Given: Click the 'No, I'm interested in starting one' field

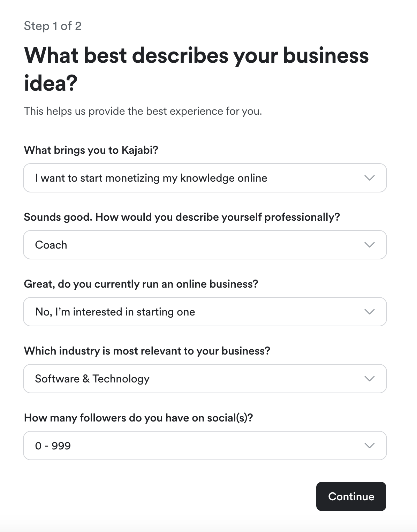Looking at the screenshot, I should coord(115,312).
